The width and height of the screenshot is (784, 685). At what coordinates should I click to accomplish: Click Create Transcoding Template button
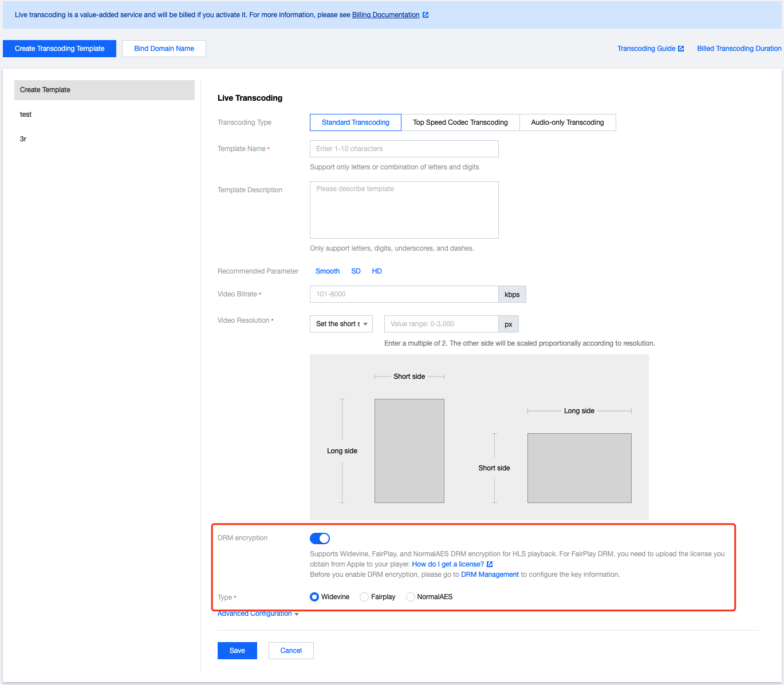click(x=60, y=49)
